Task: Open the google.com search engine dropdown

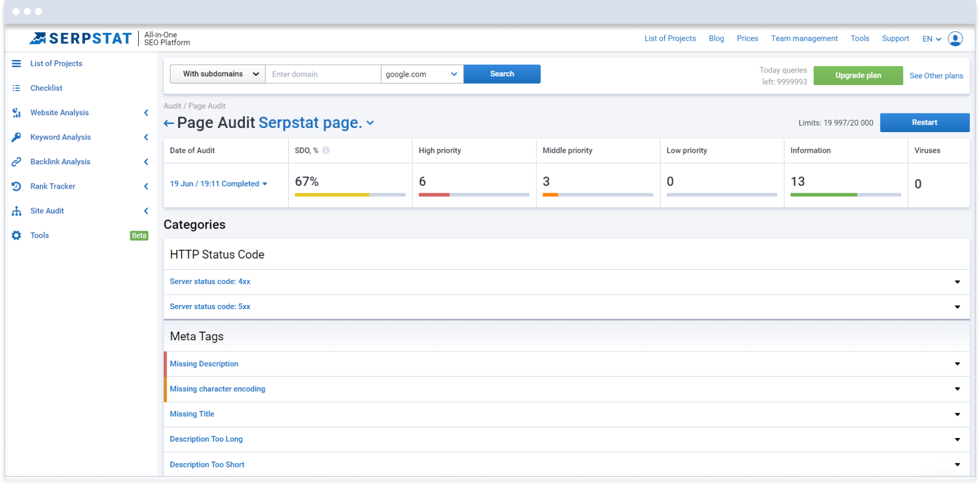Action: coord(422,74)
